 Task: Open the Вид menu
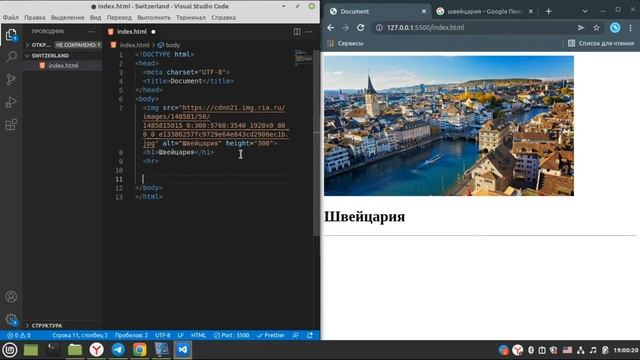tap(96, 18)
